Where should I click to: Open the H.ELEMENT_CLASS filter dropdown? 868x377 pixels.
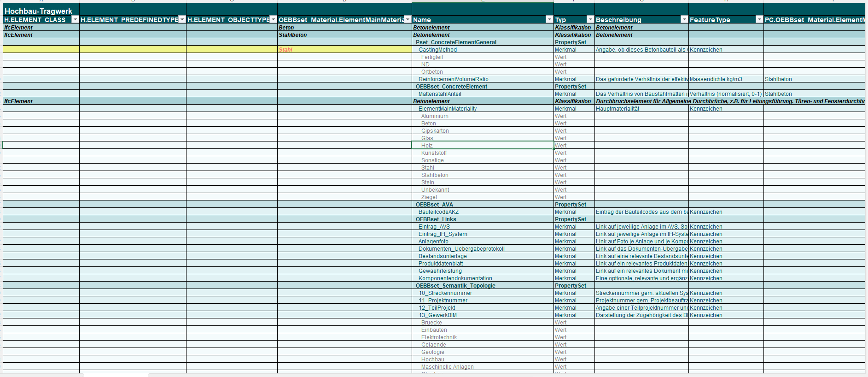(x=75, y=19)
